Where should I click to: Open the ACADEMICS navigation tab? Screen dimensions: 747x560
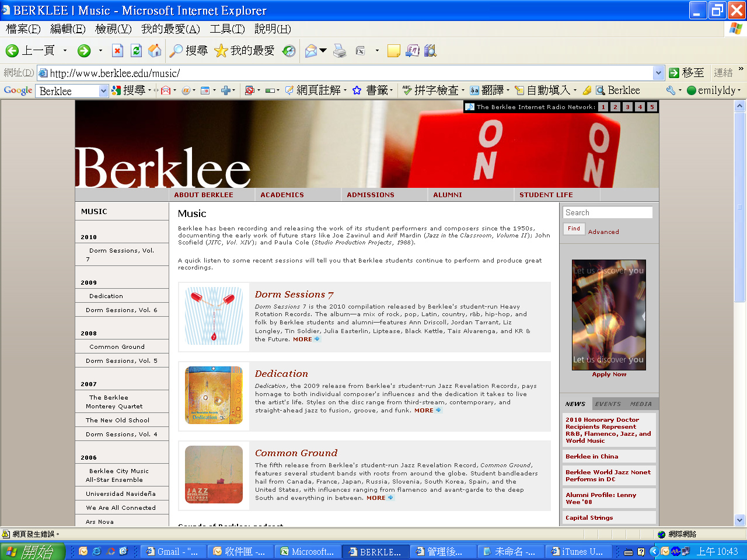click(x=282, y=195)
